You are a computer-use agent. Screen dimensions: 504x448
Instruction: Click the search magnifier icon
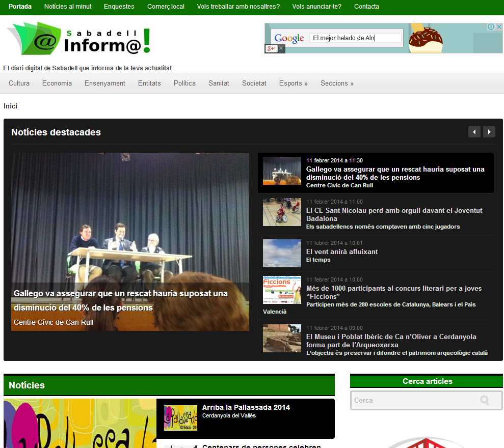pyautogui.click(x=485, y=400)
